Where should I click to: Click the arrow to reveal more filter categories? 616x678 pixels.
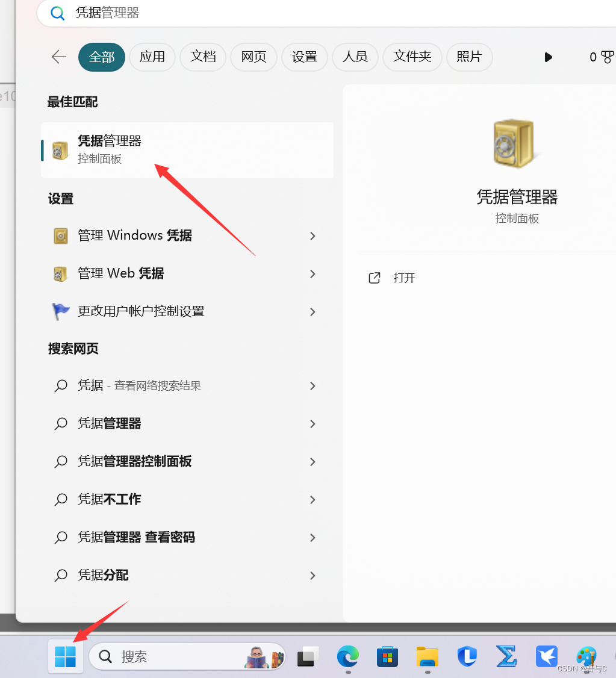[548, 57]
